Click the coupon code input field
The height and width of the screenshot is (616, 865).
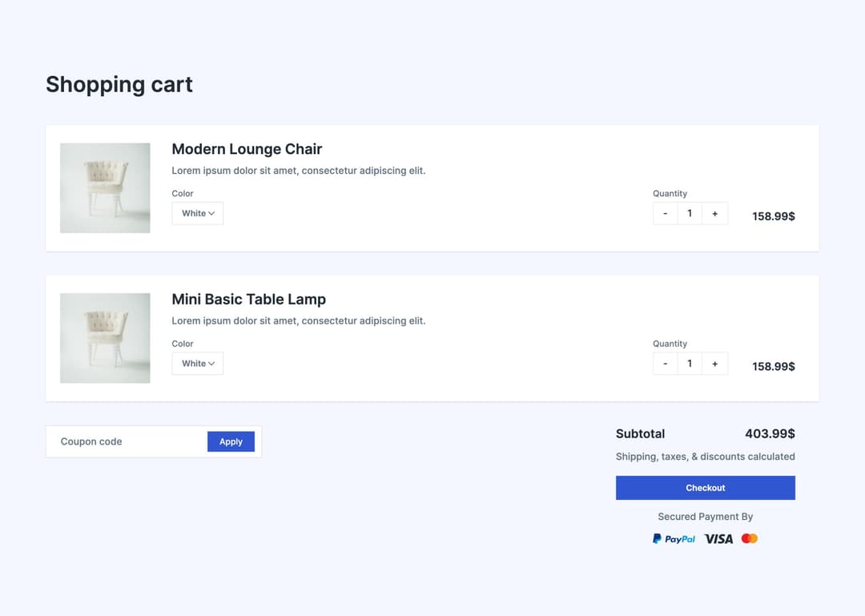(x=120, y=441)
